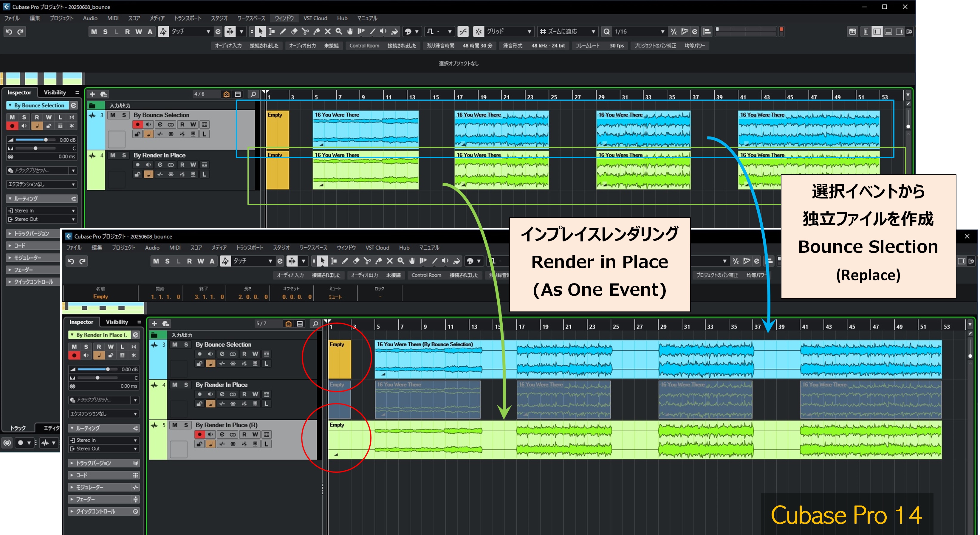Open channel settings 'e' beside By Bounce Selection inspector title
This screenshot has width=980, height=535.
click(x=73, y=105)
